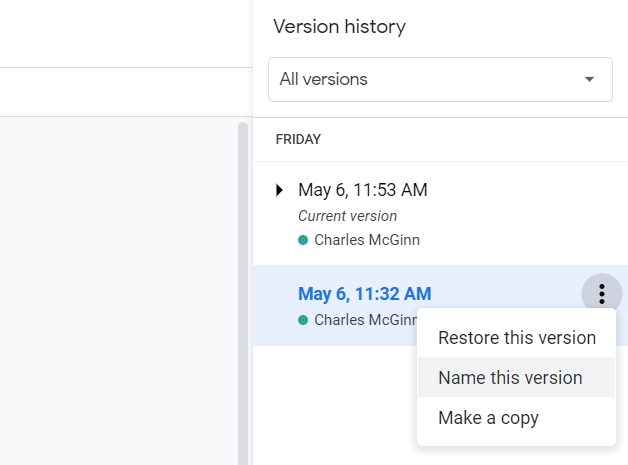
Task: Select the May 6, 11:53 AM version
Action: [x=363, y=190]
